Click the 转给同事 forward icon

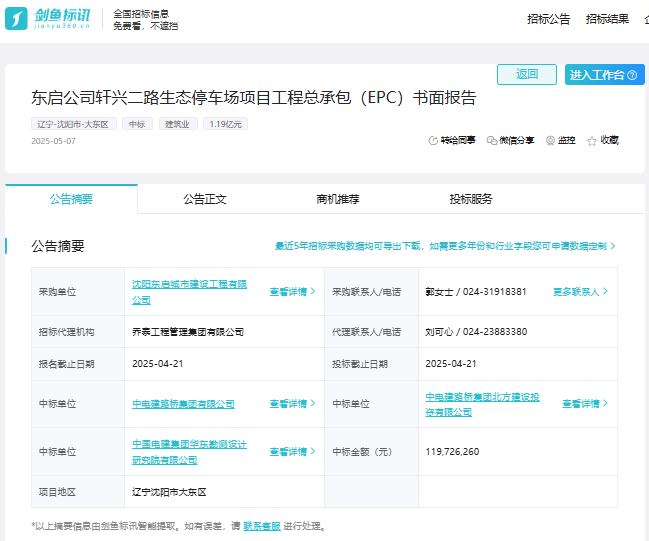[433, 141]
